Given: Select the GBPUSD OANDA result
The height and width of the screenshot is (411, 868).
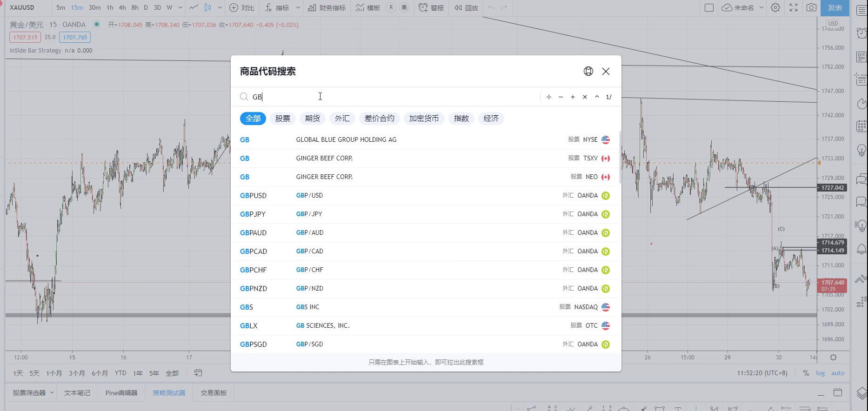Looking at the screenshot, I should (x=426, y=196).
